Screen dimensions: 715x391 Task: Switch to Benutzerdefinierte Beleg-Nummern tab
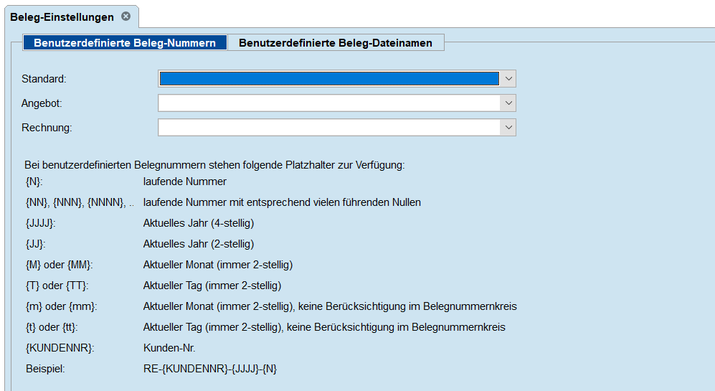124,43
